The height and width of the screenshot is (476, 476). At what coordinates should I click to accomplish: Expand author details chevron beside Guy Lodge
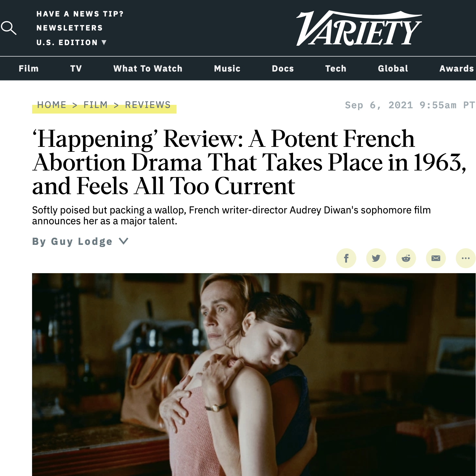tap(124, 241)
